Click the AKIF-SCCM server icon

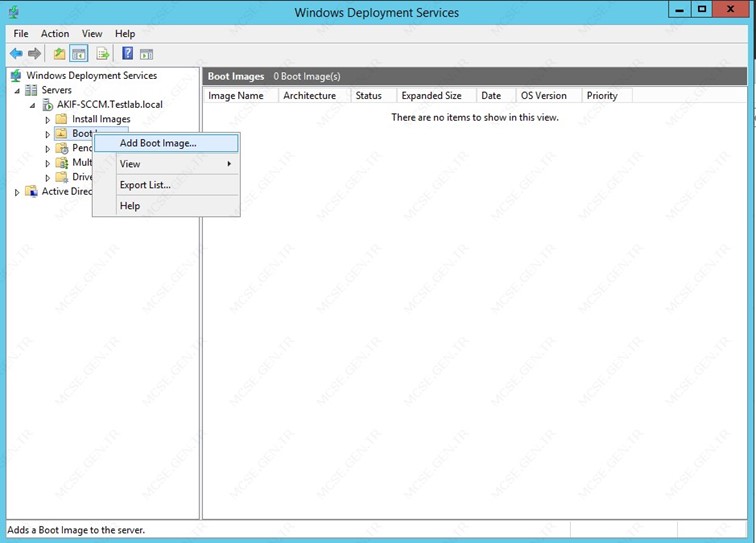47,104
